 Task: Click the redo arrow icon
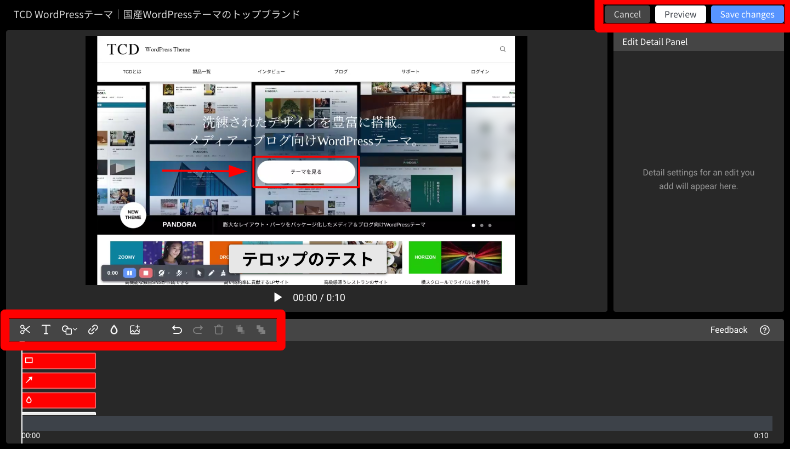coord(198,330)
